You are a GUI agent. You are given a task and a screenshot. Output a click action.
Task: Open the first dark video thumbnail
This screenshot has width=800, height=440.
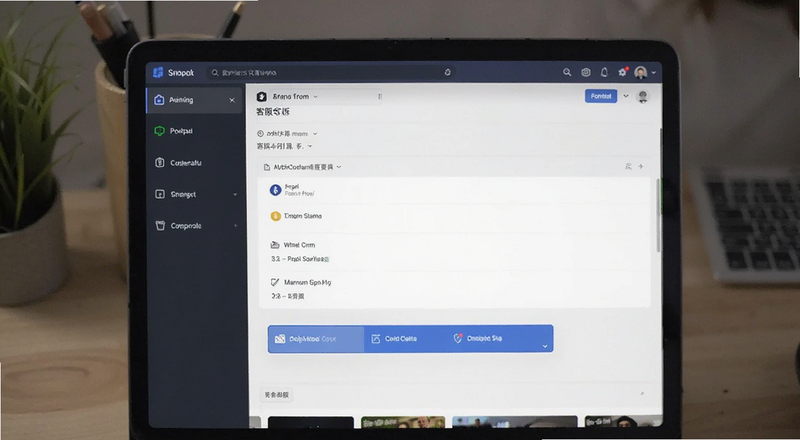pyautogui.click(x=311, y=422)
